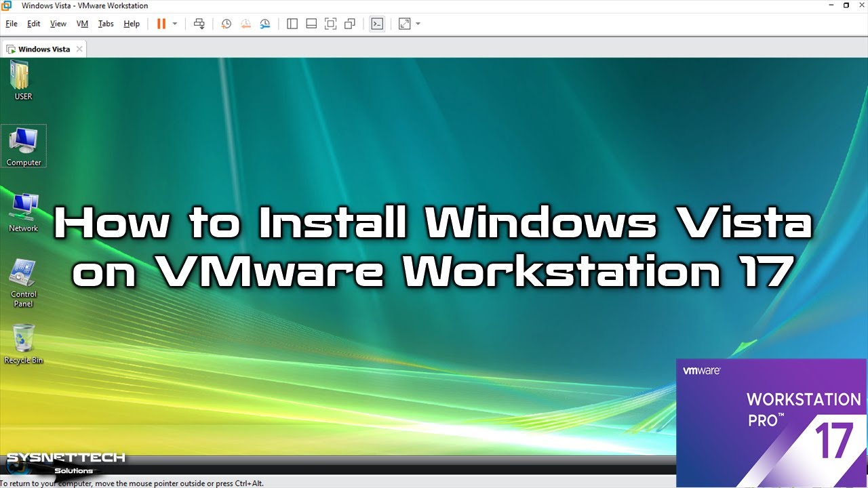Viewport: 868px width, 488px height.
Task: Maximize the VMware Workstation window
Action: click(846, 5)
